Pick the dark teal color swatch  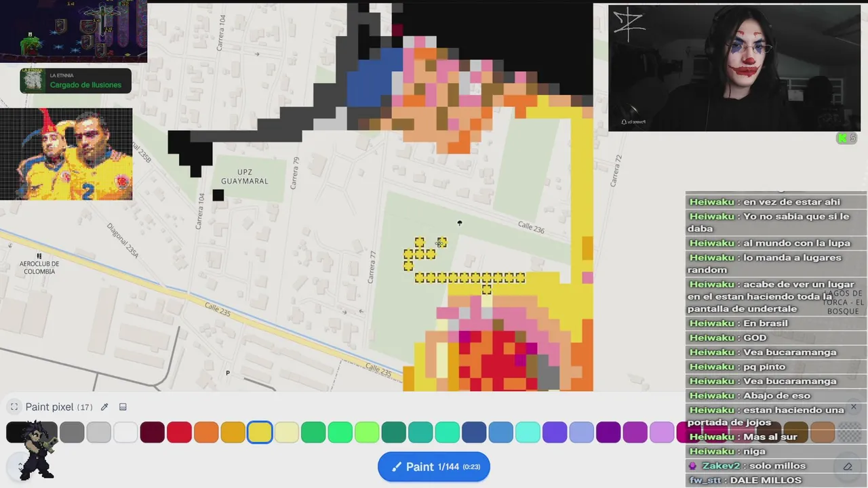point(394,432)
